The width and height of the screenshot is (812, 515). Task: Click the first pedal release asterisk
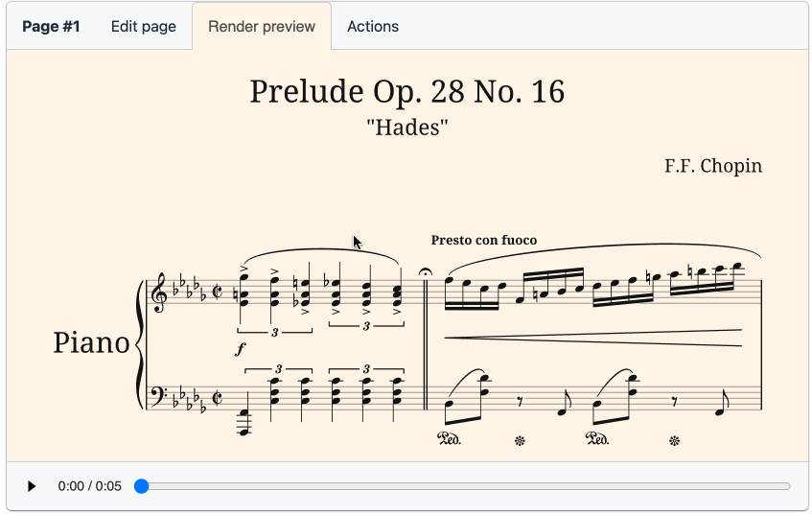click(x=520, y=440)
